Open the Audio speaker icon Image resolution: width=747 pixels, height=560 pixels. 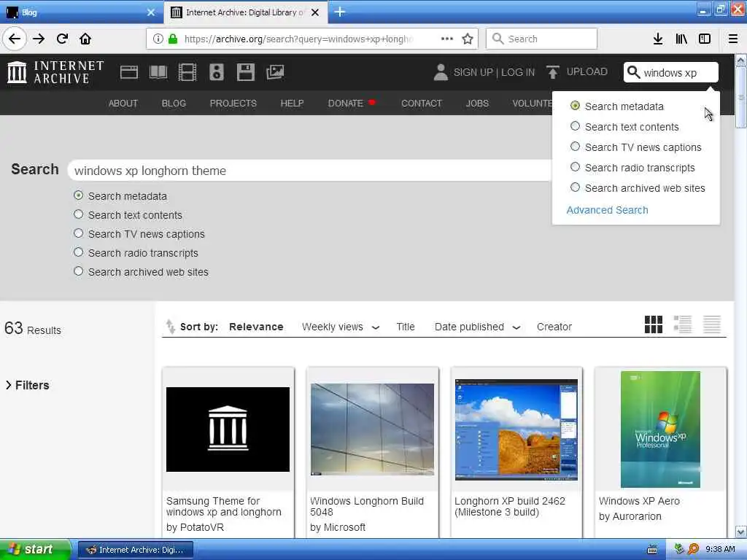(x=216, y=72)
